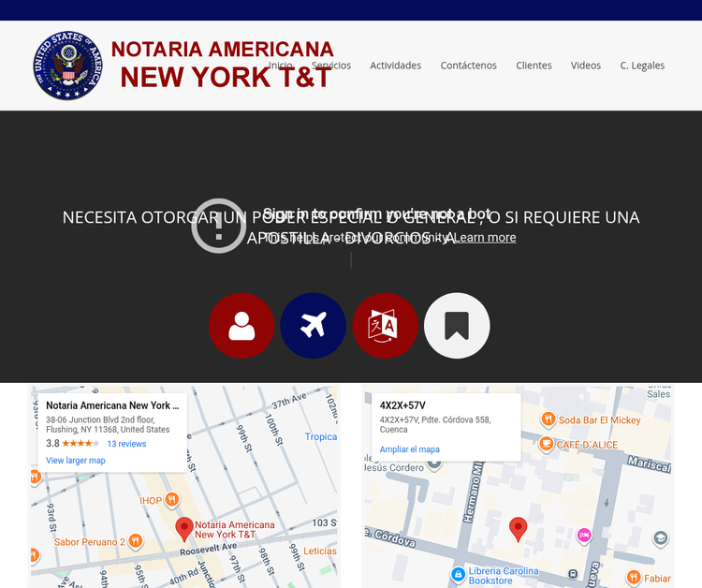
Task: Click the View larger map link
Action: tap(76, 461)
